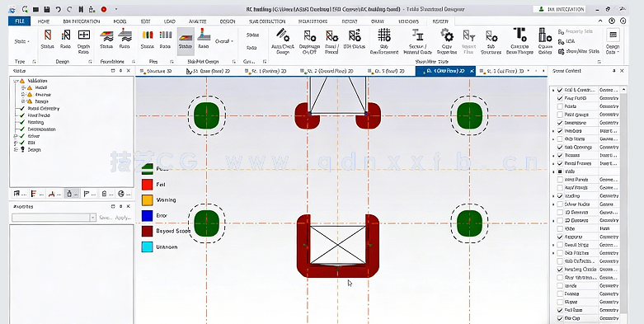The height and width of the screenshot is (324, 644).
Task: Toggle the Portal Frames checkbox
Action: point(560,163)
